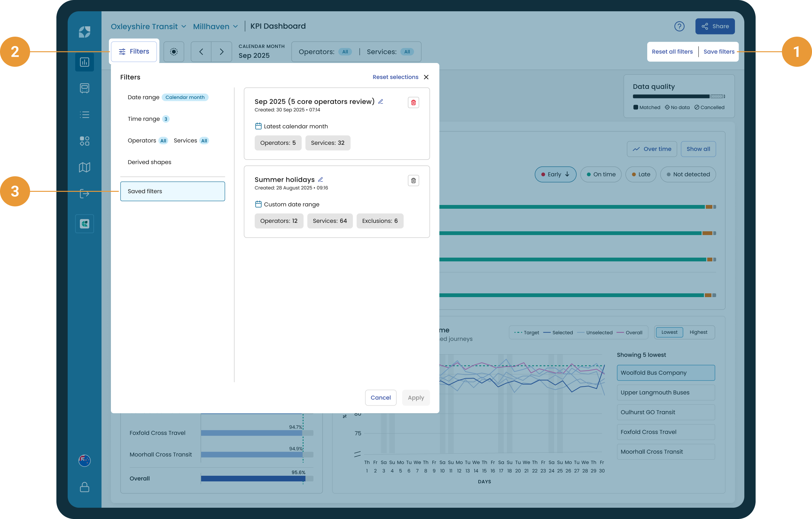The height and width of the screenshot is (519, 812).
Task: Open the map sidebar icon
Action: 84,167
